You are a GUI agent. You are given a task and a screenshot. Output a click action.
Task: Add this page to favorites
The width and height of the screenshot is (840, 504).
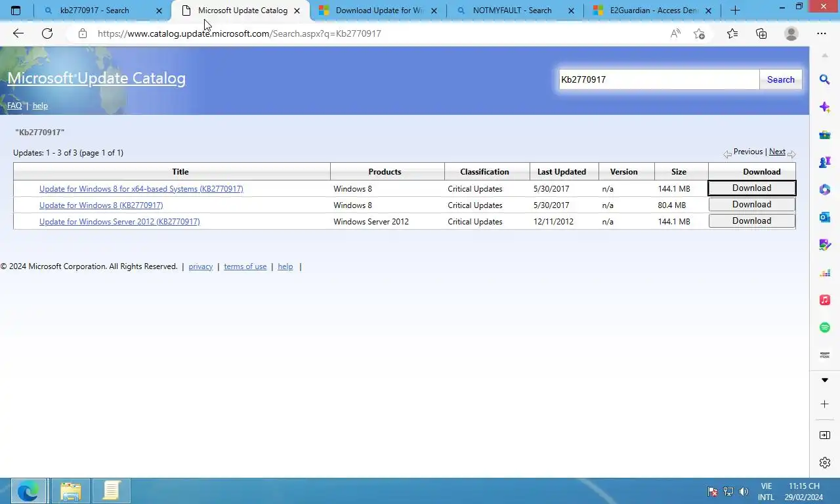(x=700, y=33)
